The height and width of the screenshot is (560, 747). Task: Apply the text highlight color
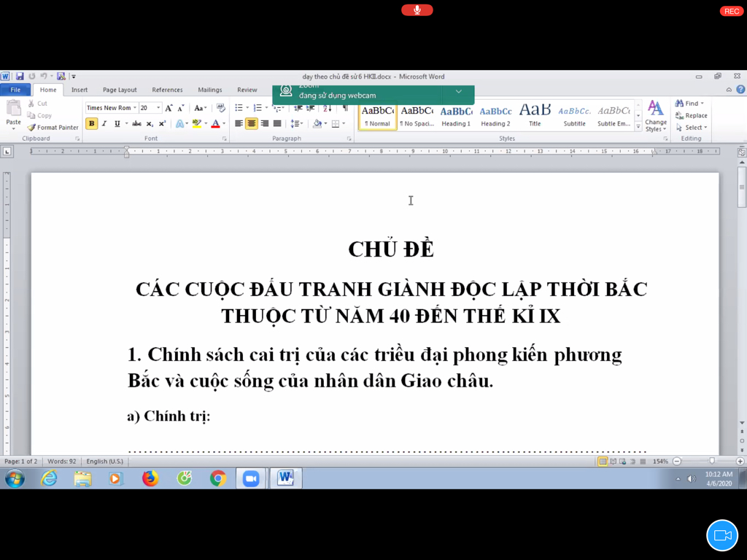[x=197, y=123]
